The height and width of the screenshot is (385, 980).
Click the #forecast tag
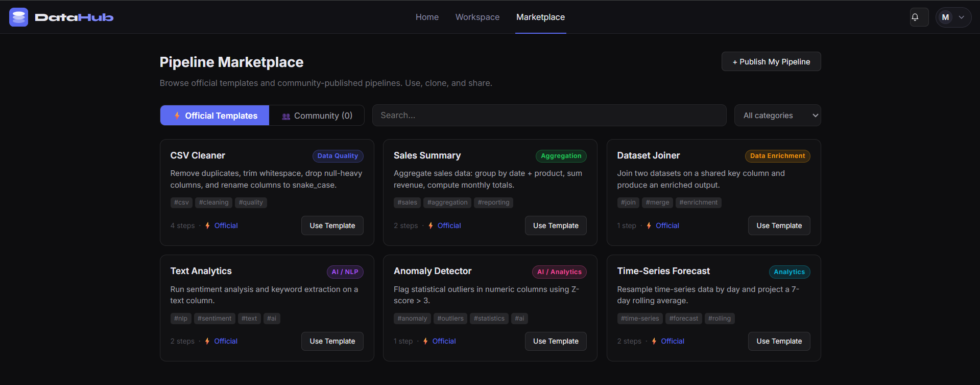click(x=684, y=319)
